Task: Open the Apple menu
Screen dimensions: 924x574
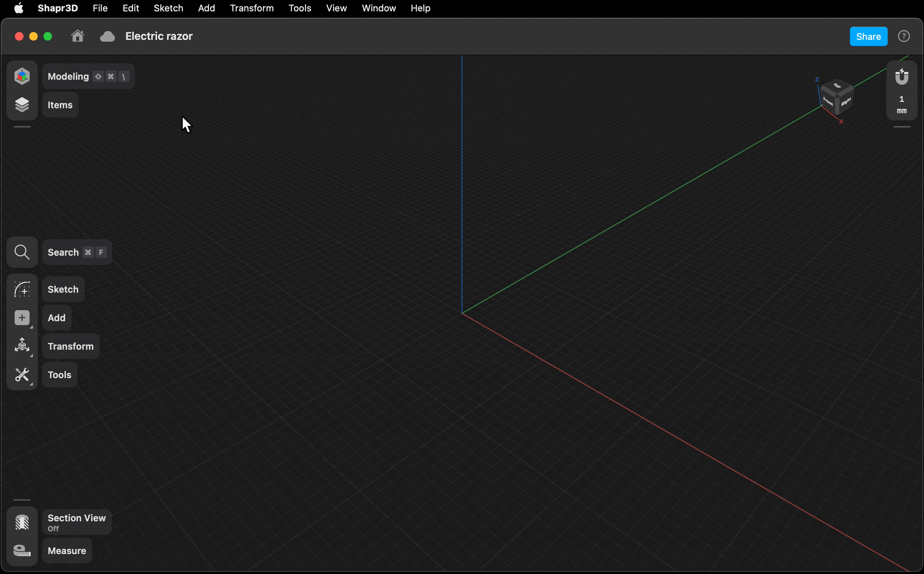Action: click(x=19, y=8)
